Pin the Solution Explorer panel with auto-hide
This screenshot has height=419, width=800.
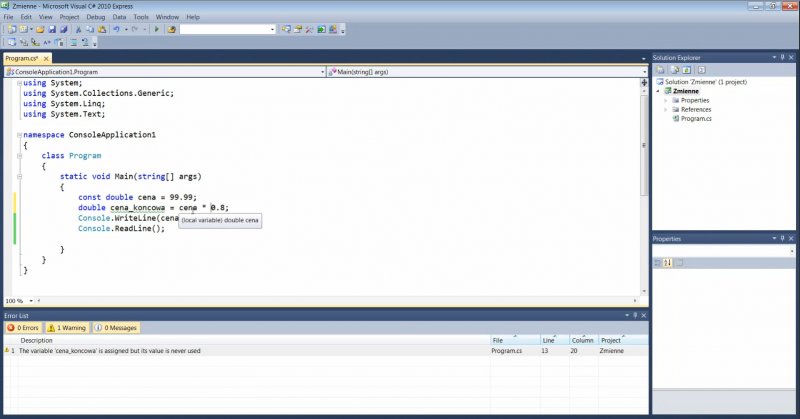[x=782, y=59]
